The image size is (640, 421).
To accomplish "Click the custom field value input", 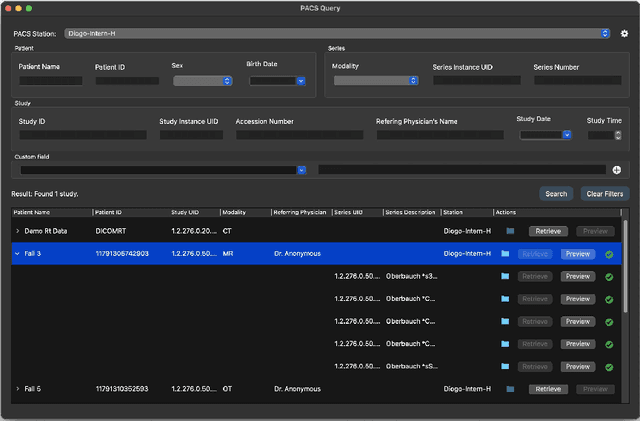I will click(x=462, y=169).
